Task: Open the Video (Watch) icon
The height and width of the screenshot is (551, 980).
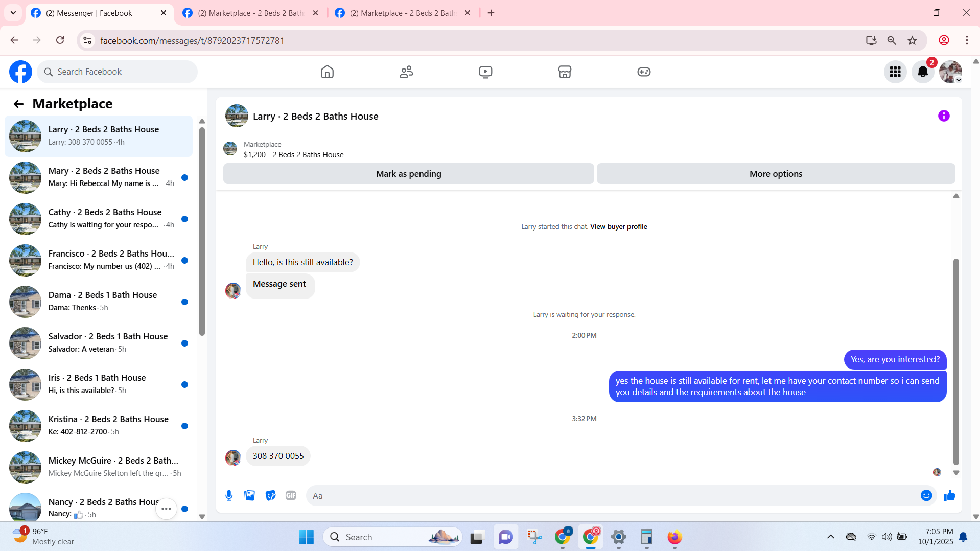Action: [485, 72]
